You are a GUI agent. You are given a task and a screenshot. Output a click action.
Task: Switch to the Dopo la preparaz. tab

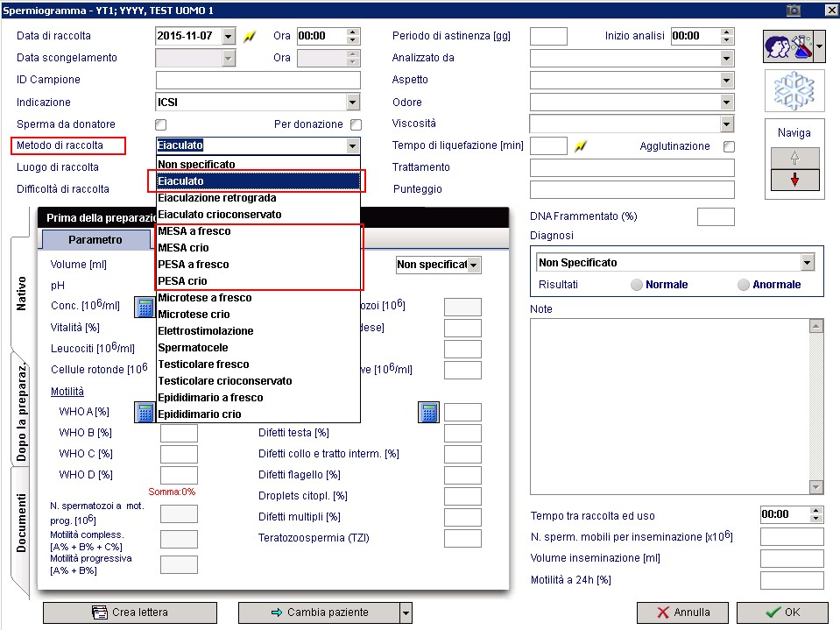(x=21, y=412)
